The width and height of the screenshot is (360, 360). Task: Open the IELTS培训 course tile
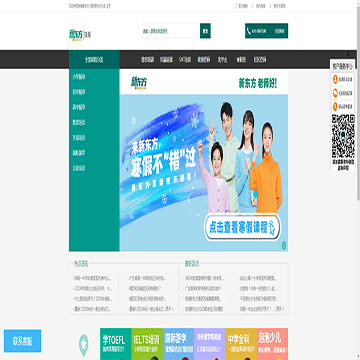click(147, 344)
